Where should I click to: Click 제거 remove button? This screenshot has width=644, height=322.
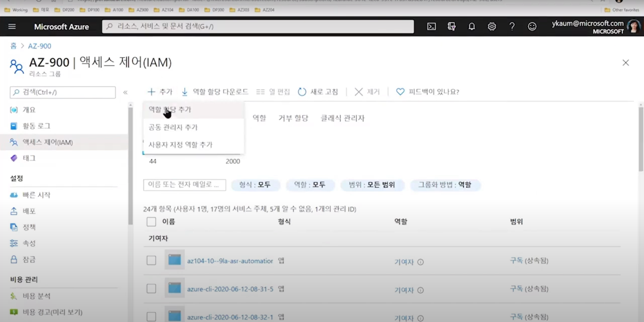[367, 92]
